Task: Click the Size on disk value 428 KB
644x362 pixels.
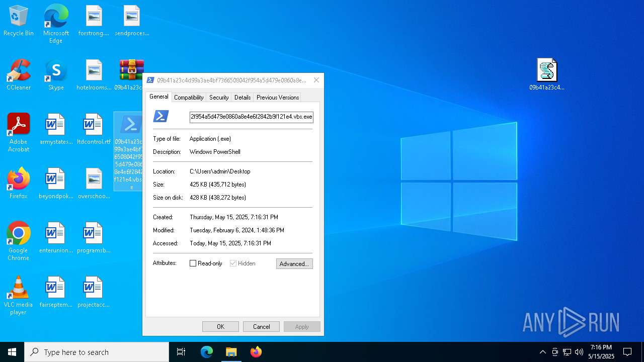Action: click(218, 198)
